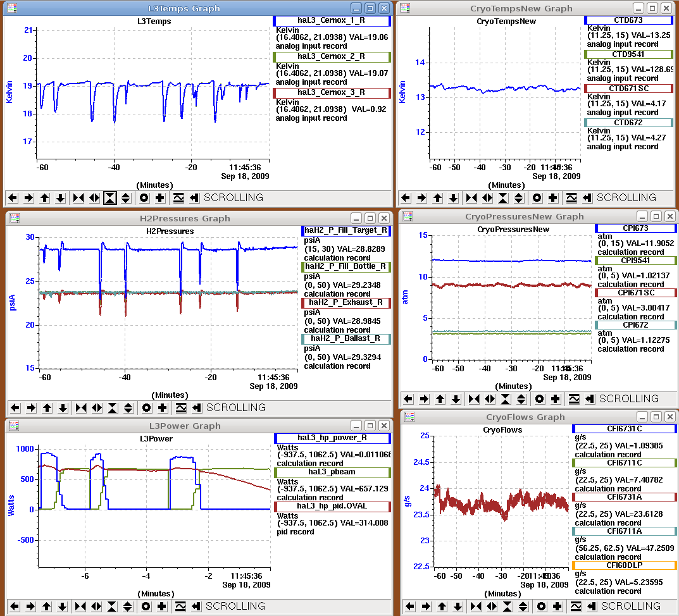The image size is (679, 616).
Task: Select the orange CFI60DLP legend entry
Action: 624,565
